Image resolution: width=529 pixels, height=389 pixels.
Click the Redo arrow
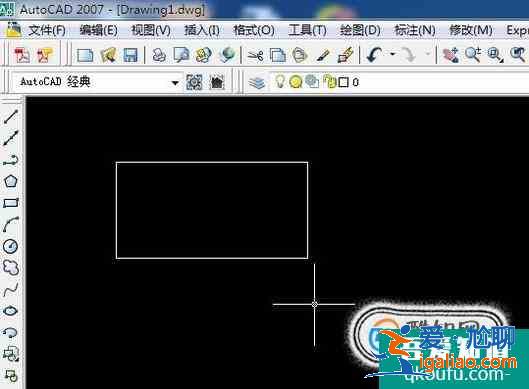click(409, 55)
